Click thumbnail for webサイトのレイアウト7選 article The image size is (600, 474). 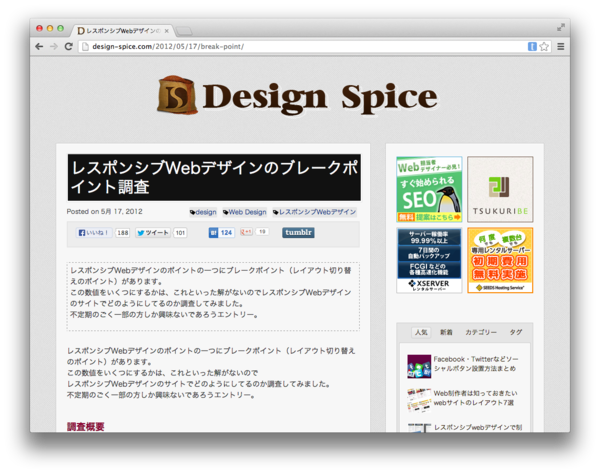coord(419,400)
